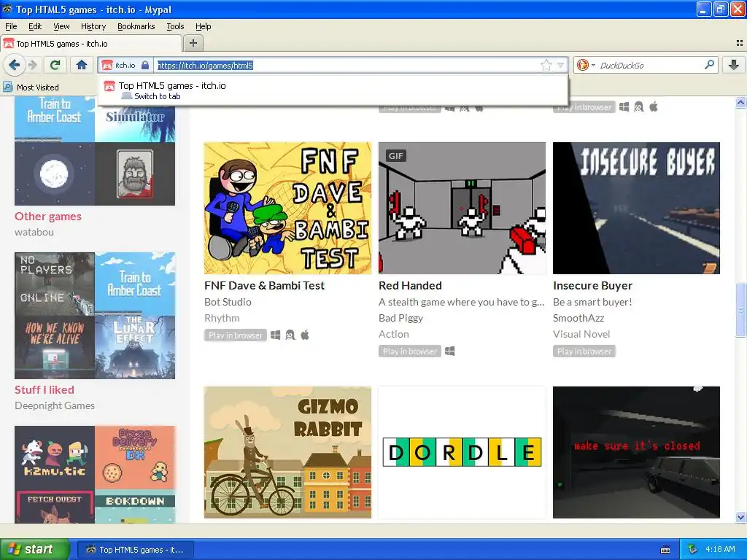This screenshot has height=560, width=747.
Task: Open the Edit menu
Action: pyautogui.click(x=35, y=26)
